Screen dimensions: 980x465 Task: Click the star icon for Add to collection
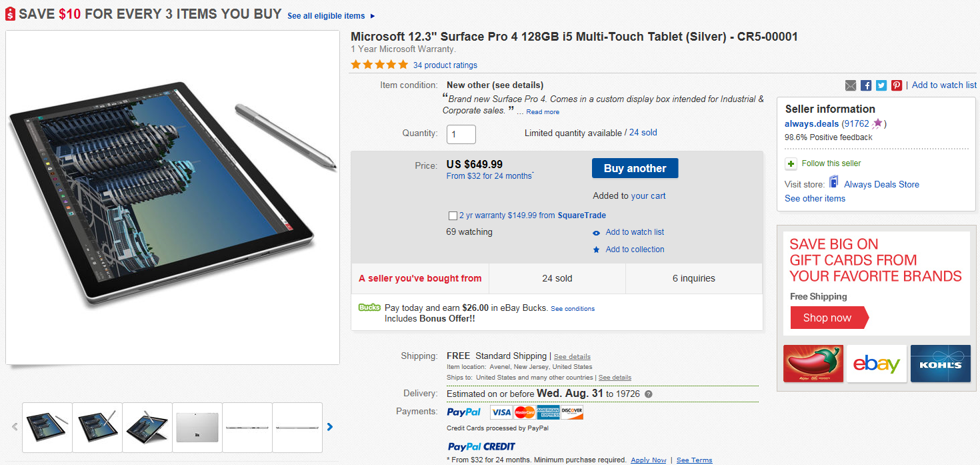click(x=596, y=250)
